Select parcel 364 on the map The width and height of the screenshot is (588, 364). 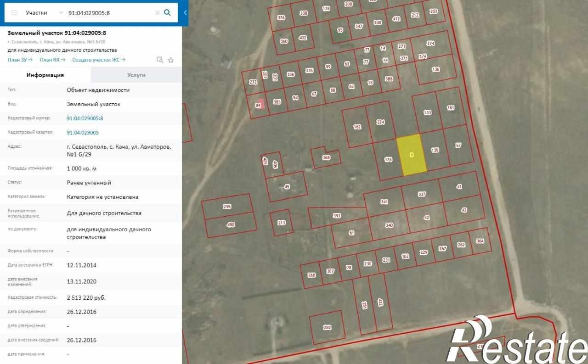pyautogui.click(x=480, y=241)
